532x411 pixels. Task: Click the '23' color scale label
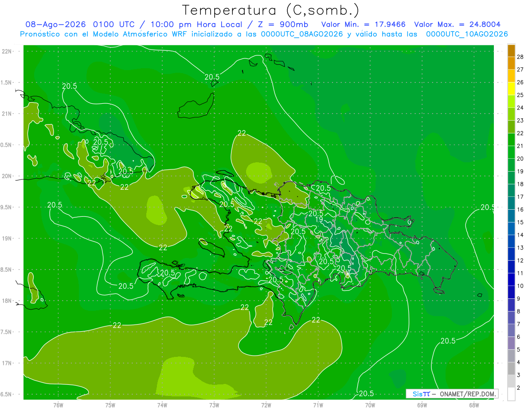point(520,121)
